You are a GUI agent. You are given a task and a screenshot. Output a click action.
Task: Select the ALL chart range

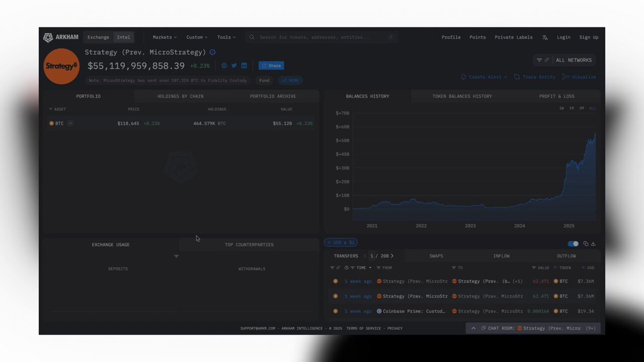[x=592, y=108]
